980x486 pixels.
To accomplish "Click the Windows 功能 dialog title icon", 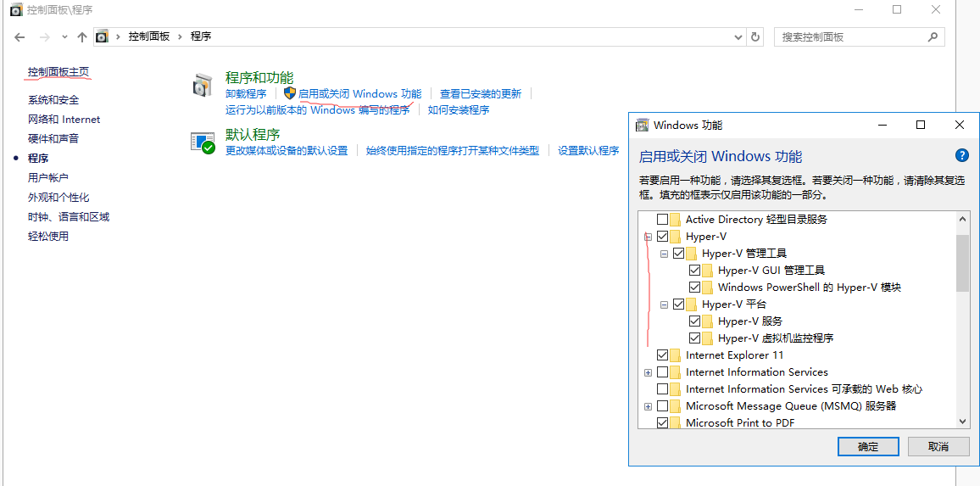I will (x=642, y=125).
